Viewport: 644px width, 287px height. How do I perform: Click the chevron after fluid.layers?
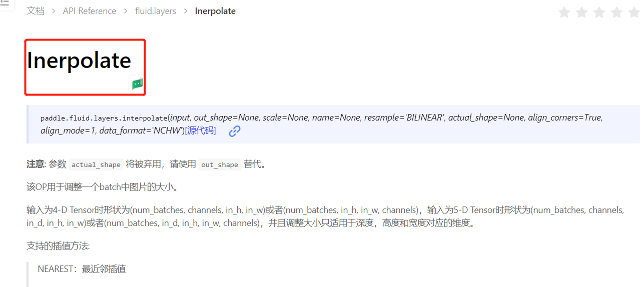tap(186, 11)
